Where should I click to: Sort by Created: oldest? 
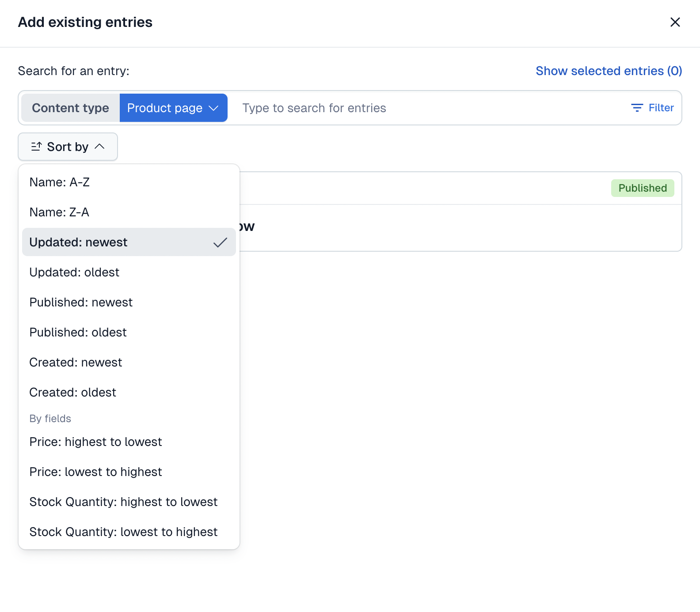pos(73,393)
